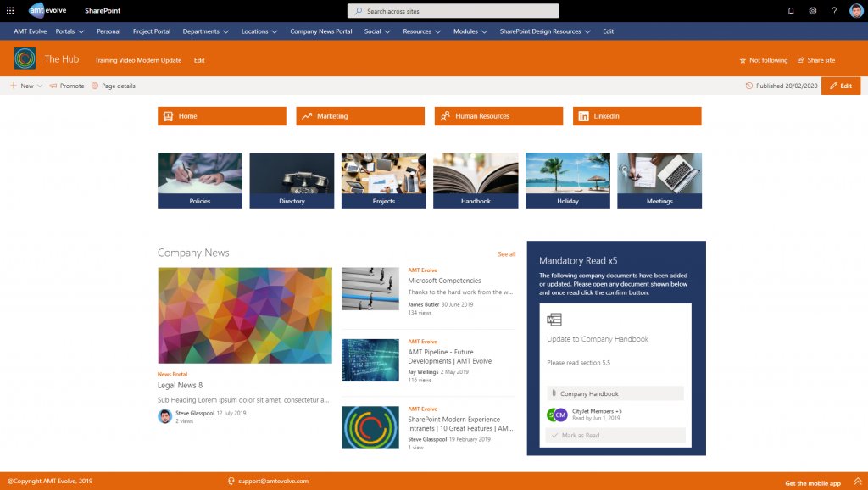Viewport: 868px width, 490px height.
Task: Click the Legal News 8 headline
Action: 180,386
